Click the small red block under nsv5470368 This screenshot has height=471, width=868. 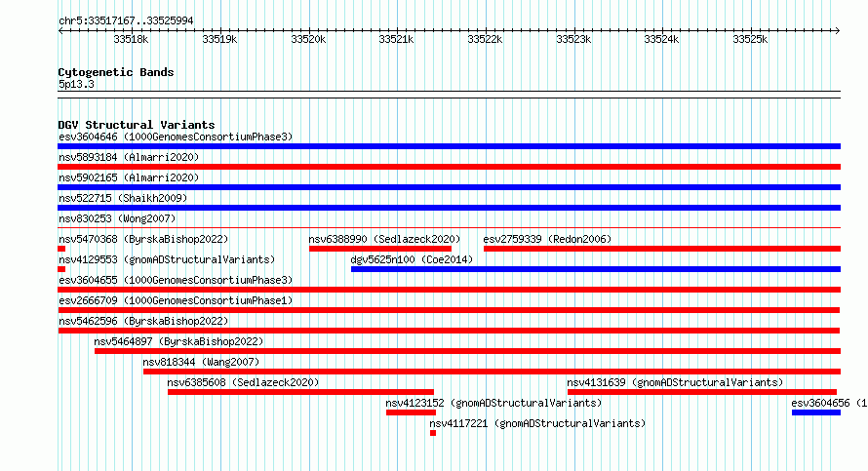coord(61,249)
